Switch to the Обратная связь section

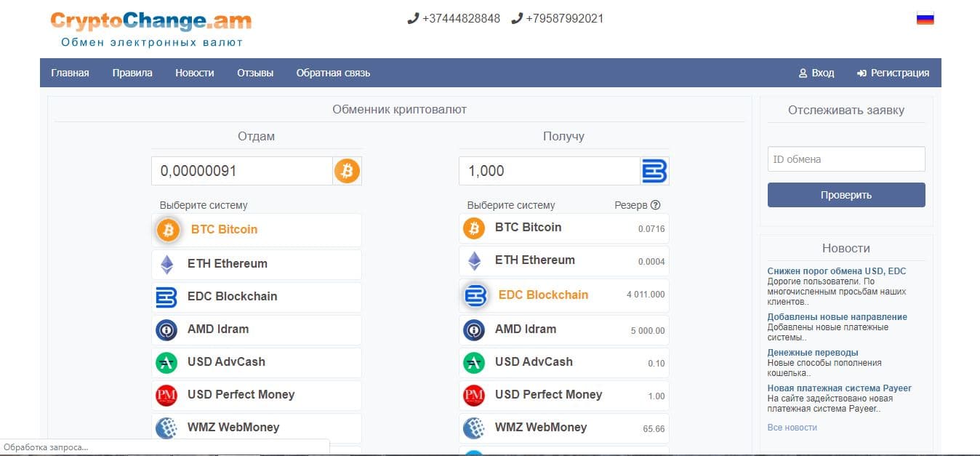point(332,73)
